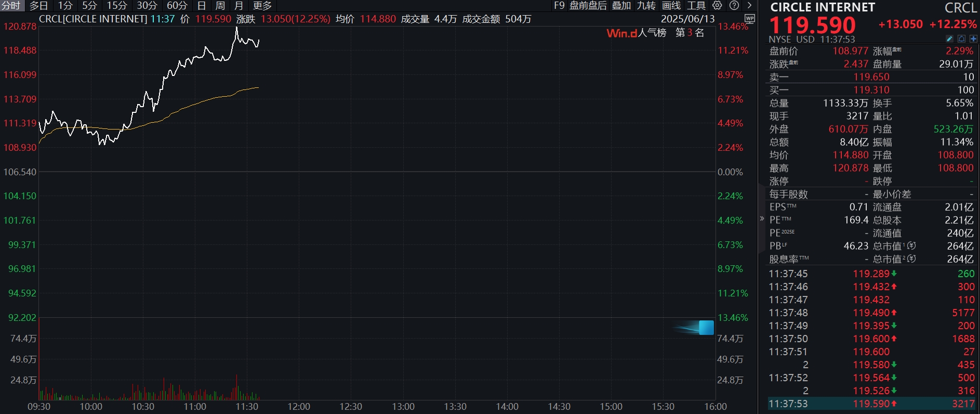Switch to the 月 monthly chart tab

click(x=239, y=6)
